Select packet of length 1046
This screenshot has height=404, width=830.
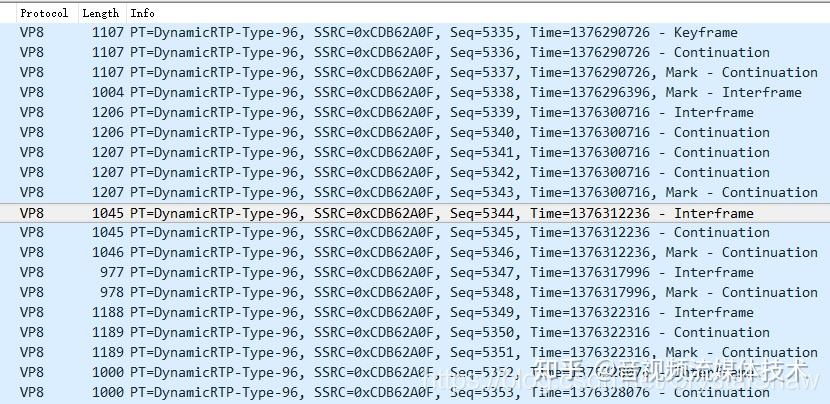pyautogui.click(x=415, y=253)
